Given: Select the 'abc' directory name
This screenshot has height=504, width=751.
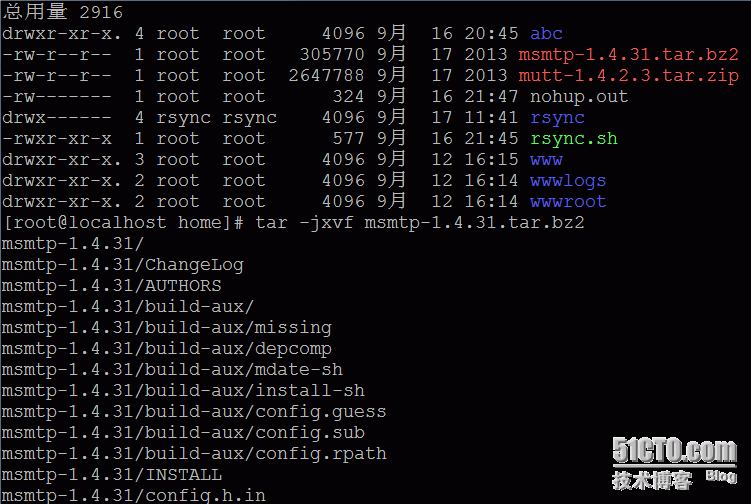Looking at the screenshot, I should (x=546, y=34).
